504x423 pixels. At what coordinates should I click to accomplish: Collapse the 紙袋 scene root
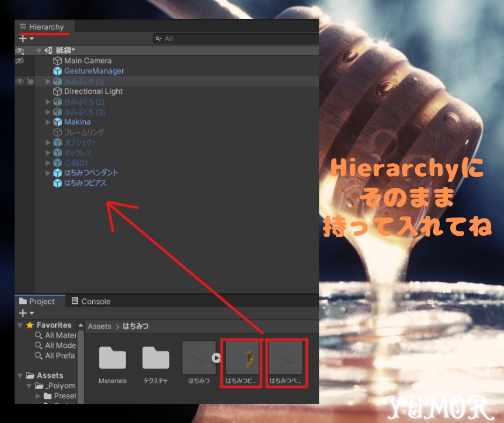point(39,50)
